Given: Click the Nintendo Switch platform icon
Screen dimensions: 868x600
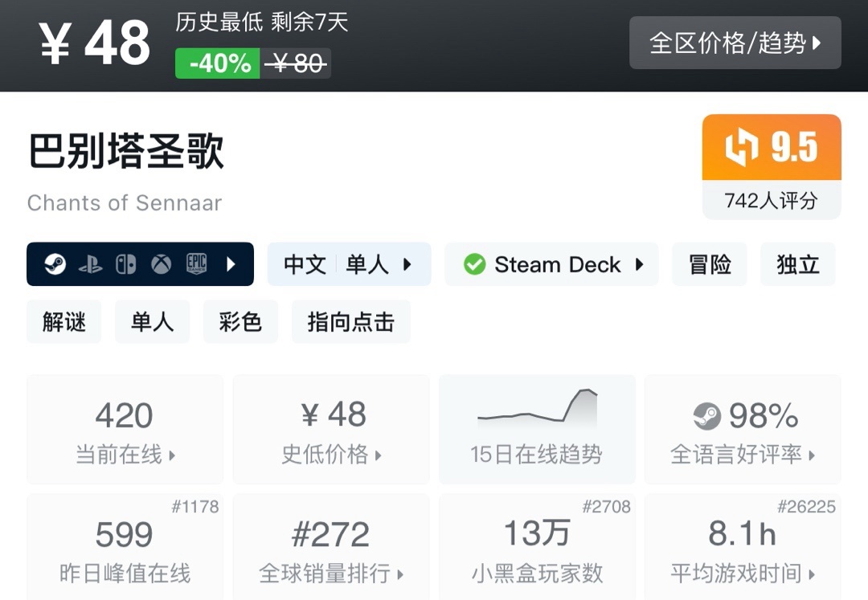Looking at the screenshot, I should pyautogui.click(x=125, y=264).
